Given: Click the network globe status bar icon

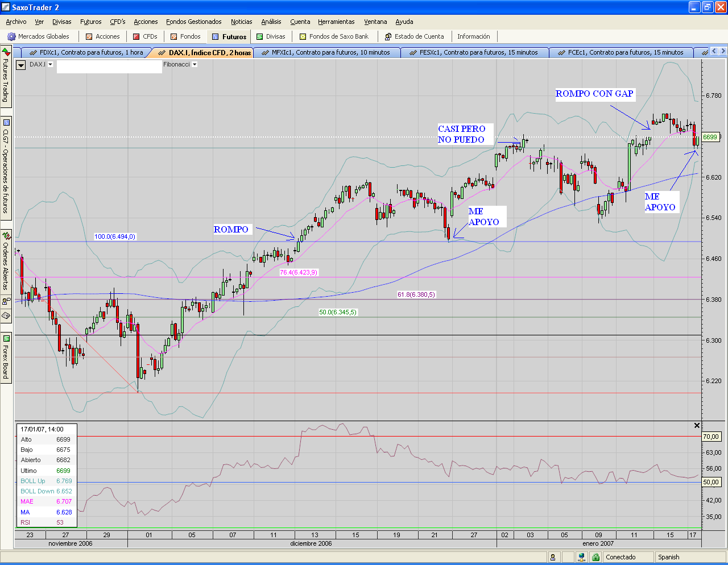Looking at the screenshot, I should [x=581, y=557].
